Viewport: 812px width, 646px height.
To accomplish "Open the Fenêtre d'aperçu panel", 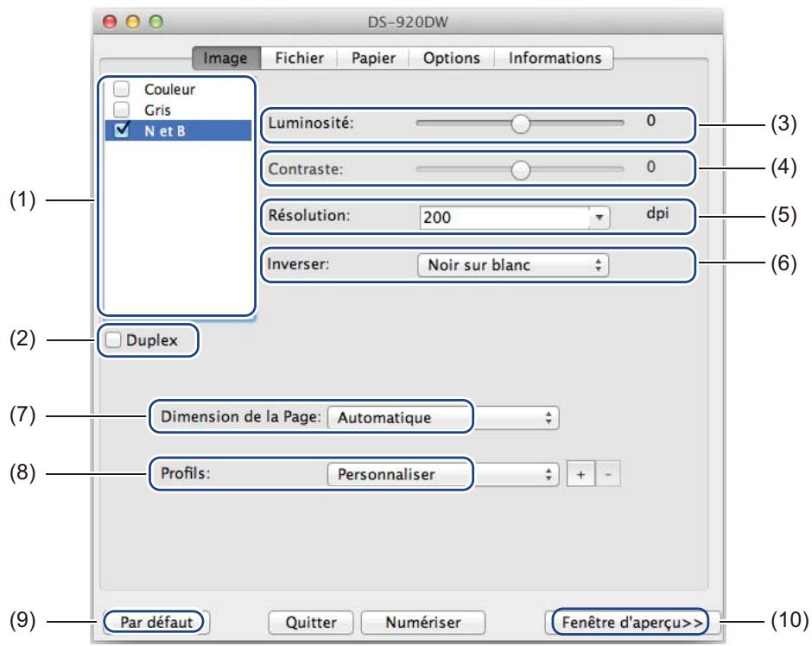I will [x=632, y=622].
